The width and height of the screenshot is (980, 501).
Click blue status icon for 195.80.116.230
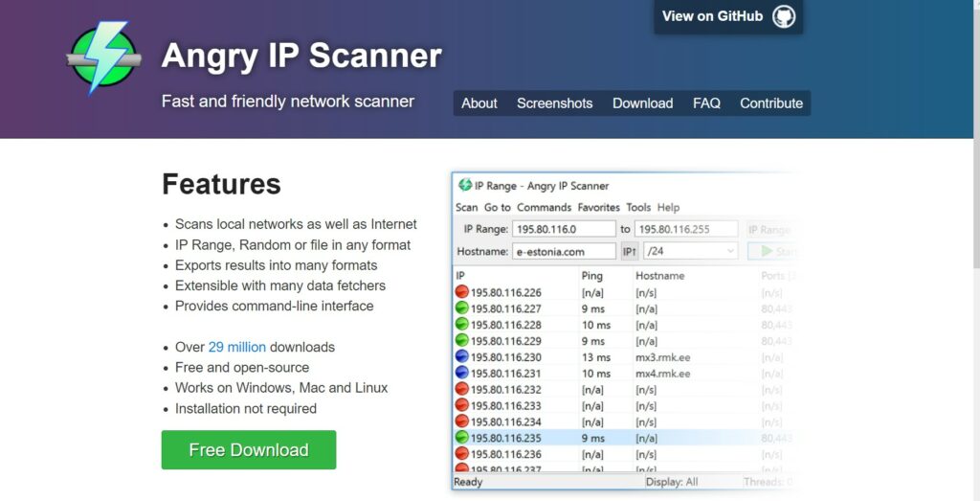462,357
